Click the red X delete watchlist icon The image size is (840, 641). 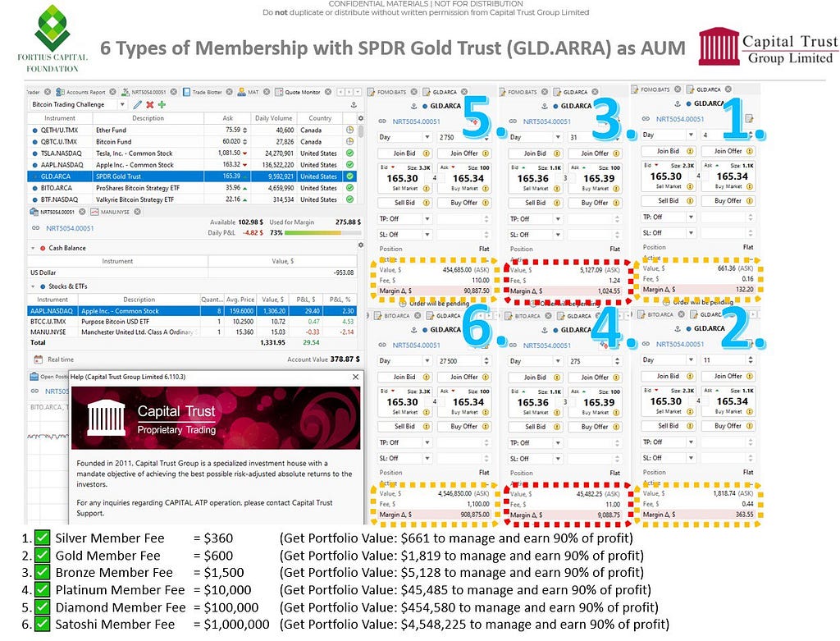point(150,104)
